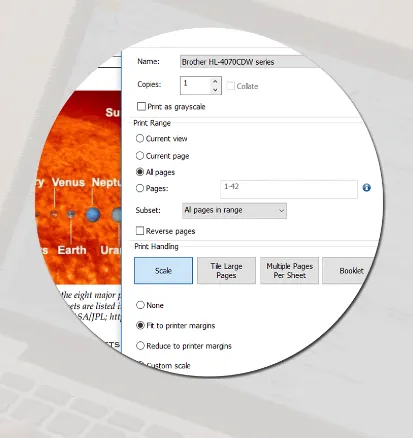Pick the Pages range radio button
The width and height of the screenshot is (413, 438).
pyautogui.click(x=140, y=188)
